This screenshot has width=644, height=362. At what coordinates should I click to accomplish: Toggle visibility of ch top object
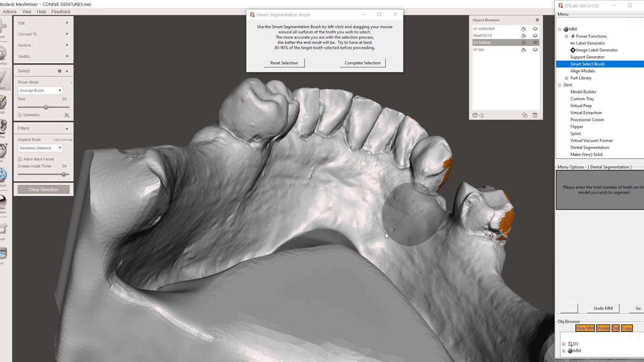[535, 50]
